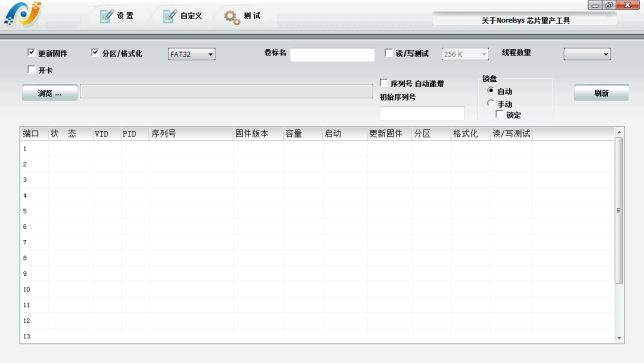Open 关于Norelsys 芯片量产工具 about link
Viewport: 644px width, 363px height.
coord(525,20)
